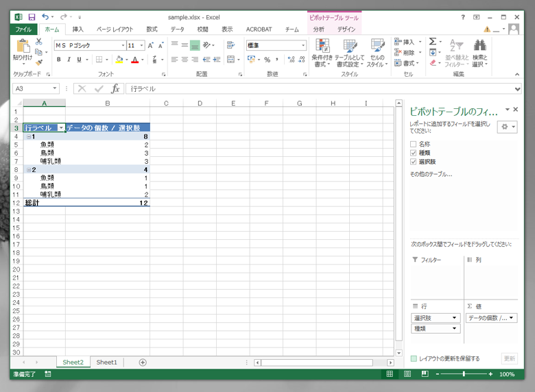Open 種類 field dropdown in rows area
The width and height of the screenshot is (535, 392).
454,328
